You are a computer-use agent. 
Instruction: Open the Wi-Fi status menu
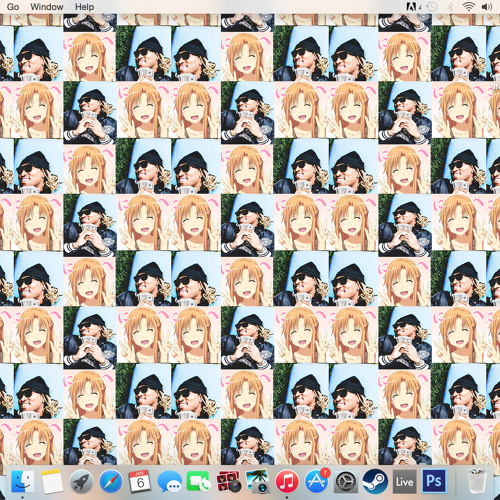point(469,7)
